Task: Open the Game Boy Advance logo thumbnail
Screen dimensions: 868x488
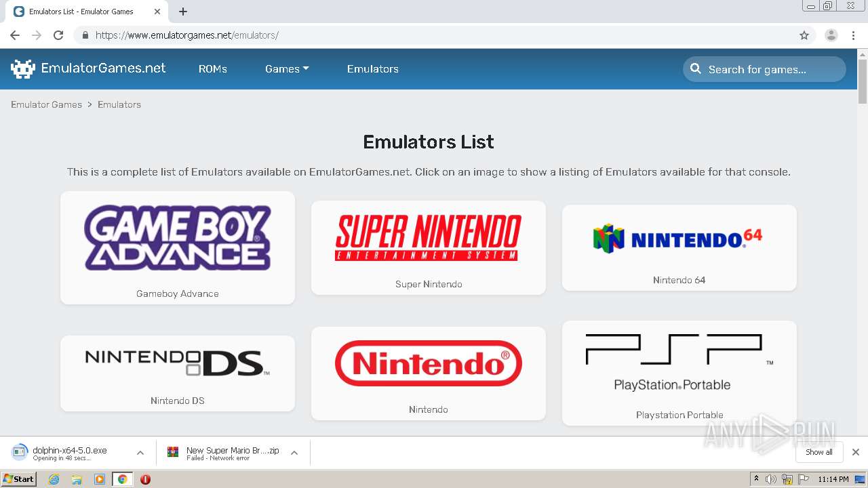Action: (178, 238)
